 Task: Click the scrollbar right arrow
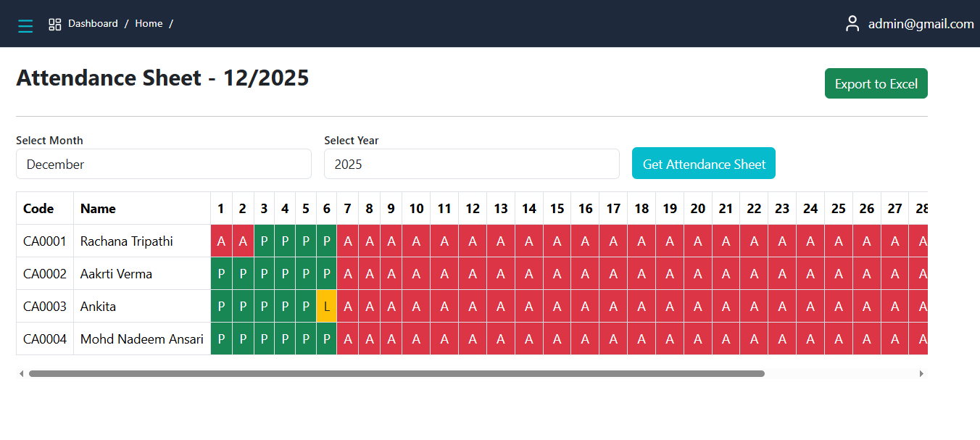click(921, 374)
